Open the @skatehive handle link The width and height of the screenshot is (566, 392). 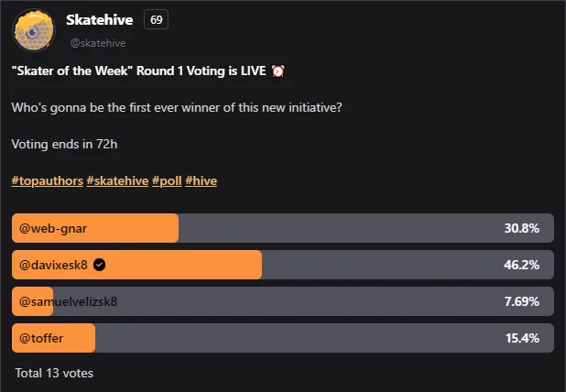click(x=98, y=43)
